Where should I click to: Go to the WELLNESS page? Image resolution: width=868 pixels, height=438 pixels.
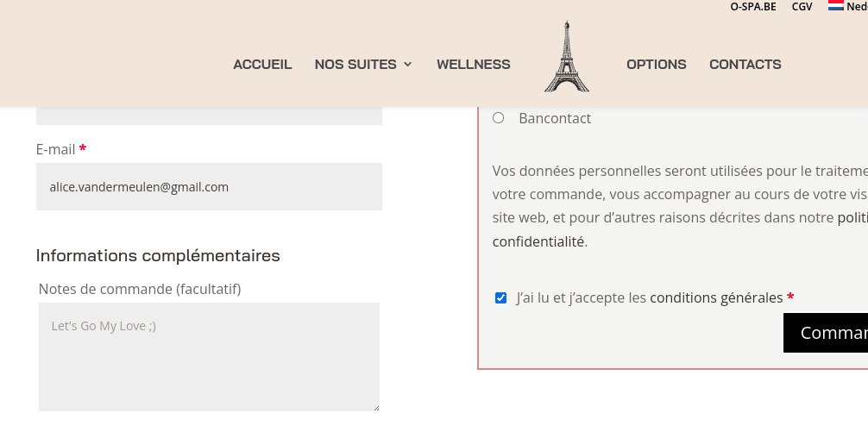[x=474, y=64]
